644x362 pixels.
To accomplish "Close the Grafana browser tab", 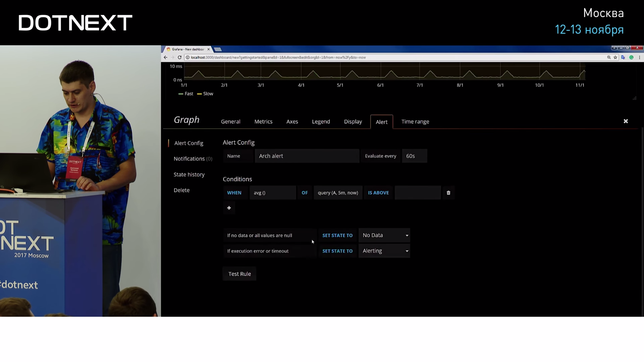I will point(208,49).
